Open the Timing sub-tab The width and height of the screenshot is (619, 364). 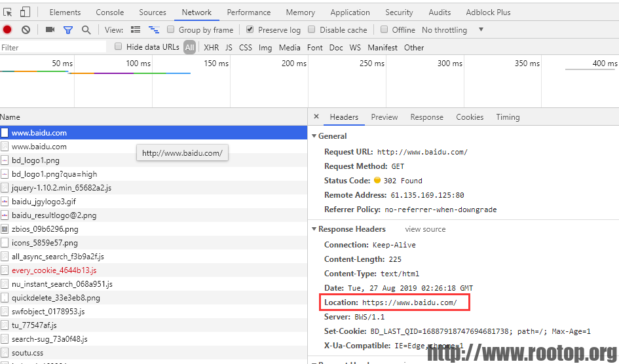508,117
